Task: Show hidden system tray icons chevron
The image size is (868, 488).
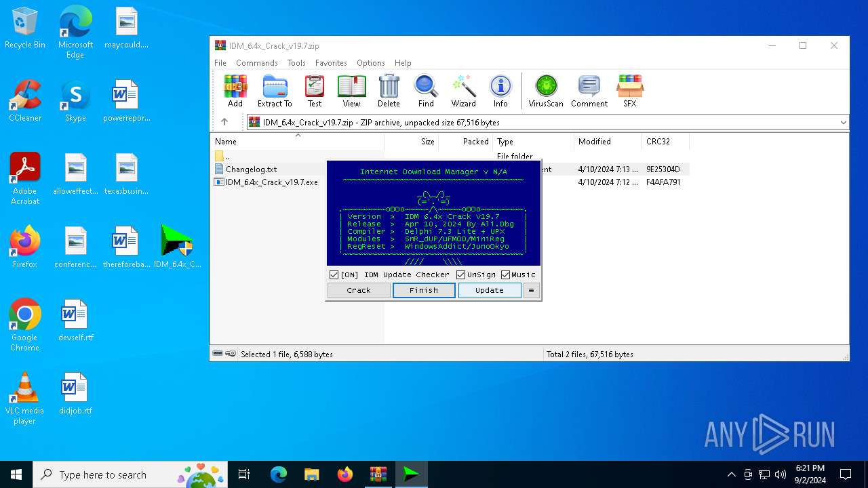Action: [731, 474]
